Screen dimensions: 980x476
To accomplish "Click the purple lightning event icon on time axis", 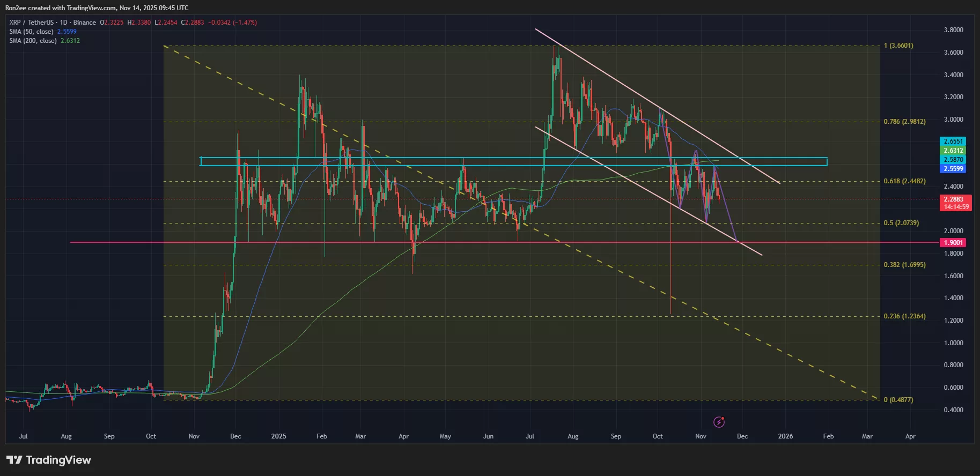I will coord(719,422).
